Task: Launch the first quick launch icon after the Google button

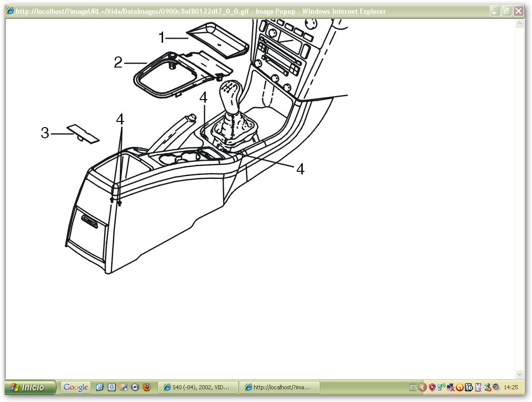Action: click(x=100, y=387)
